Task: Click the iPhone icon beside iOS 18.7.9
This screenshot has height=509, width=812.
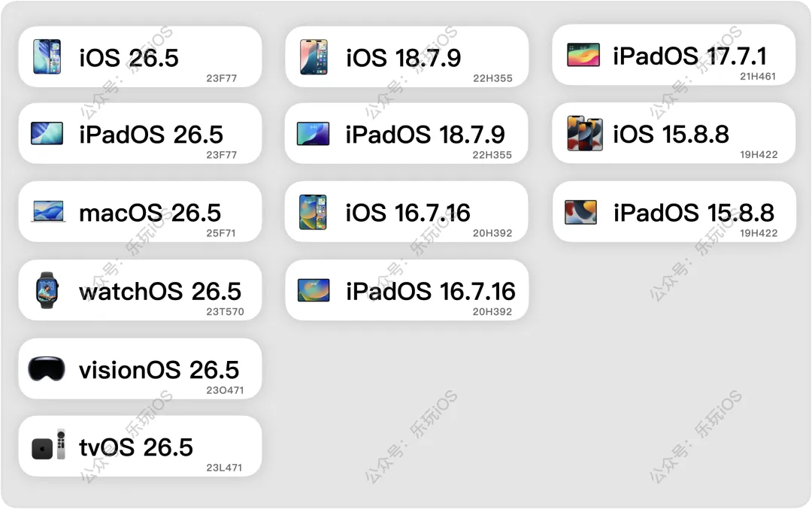Action: click(x=314, y=56)
